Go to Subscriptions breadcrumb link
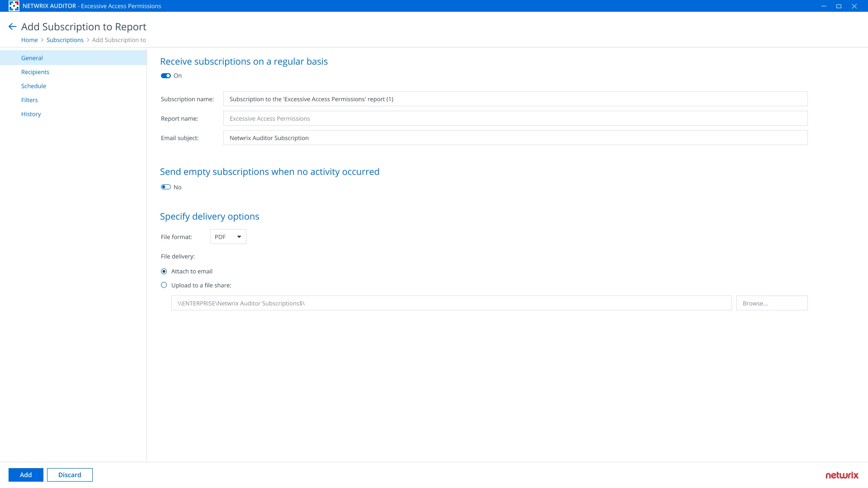The width and height of the screenshot is (868, 488). coord(65,40)
